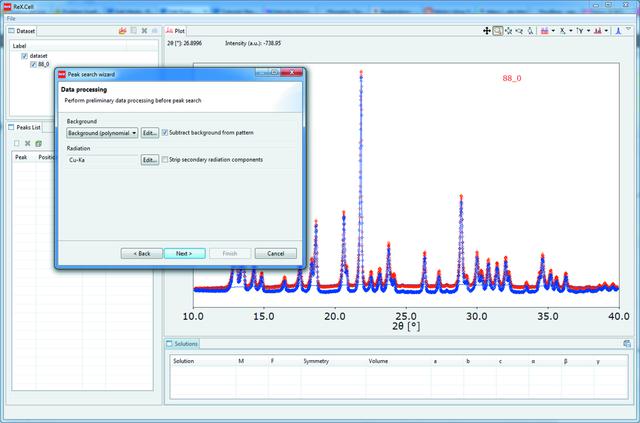Image resolution: width=640 pixels, height=423 pixels.
Task: Click the ReX.Cell application icon in title bar
Action: [7, 7]
